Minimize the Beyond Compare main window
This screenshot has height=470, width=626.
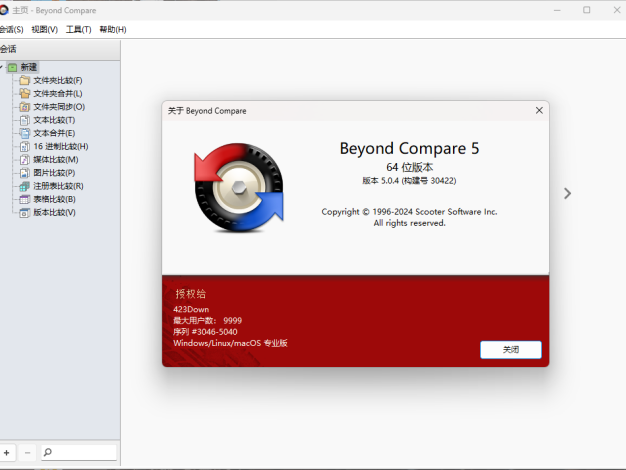click(557, 10)
